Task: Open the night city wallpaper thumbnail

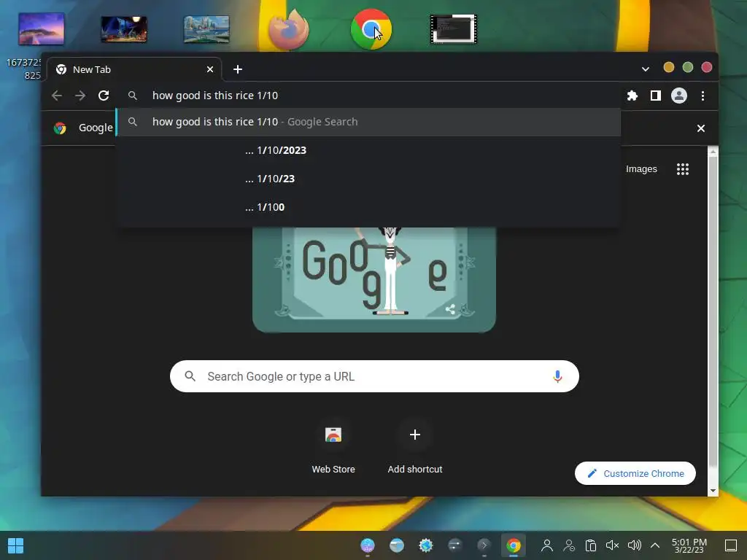Action: [124, 29]
